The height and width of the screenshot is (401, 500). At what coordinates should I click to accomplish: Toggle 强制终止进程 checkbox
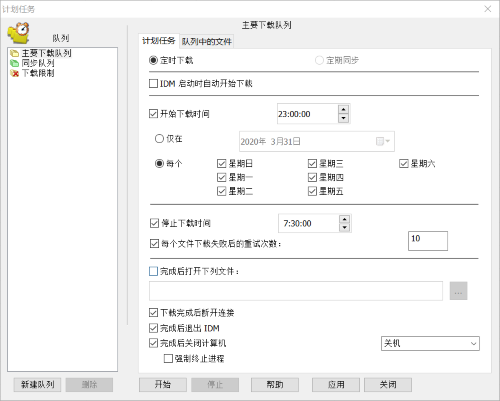pos(168,359)
